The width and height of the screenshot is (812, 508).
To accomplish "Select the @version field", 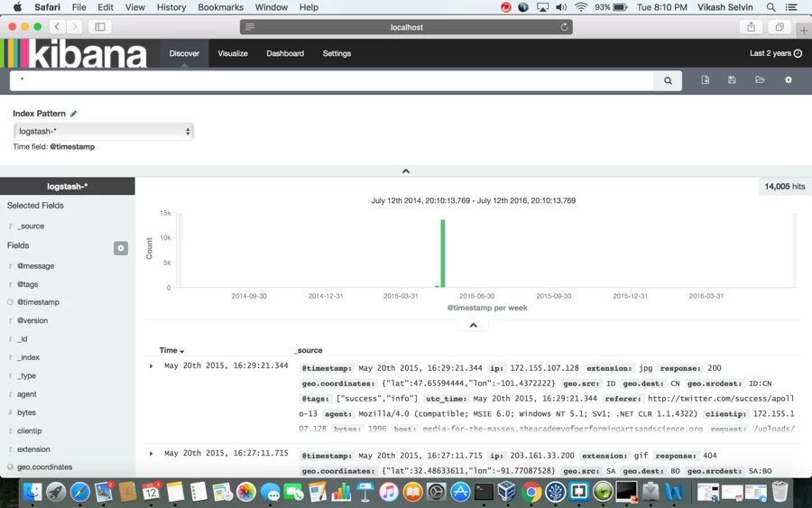I will [32, 320].
